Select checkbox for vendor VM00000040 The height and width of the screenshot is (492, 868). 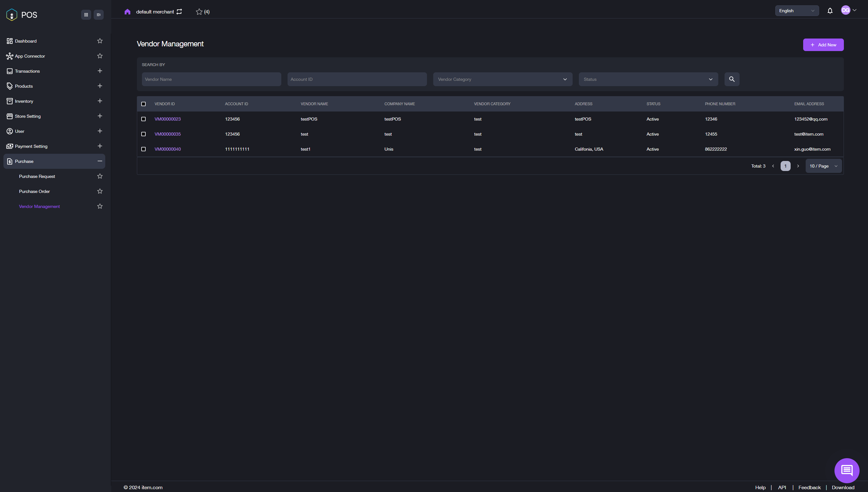tap(143, 149)
